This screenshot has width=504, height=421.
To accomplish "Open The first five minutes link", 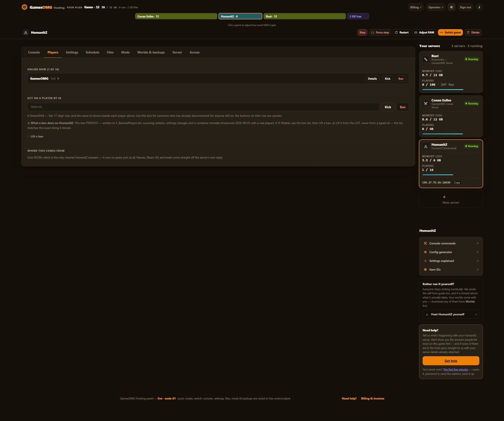I will click(455, 370).
